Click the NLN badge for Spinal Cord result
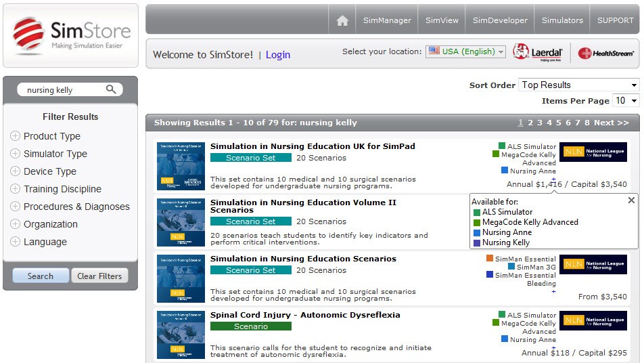The width and height of the screenshot is (644, 363). [593, 320]
